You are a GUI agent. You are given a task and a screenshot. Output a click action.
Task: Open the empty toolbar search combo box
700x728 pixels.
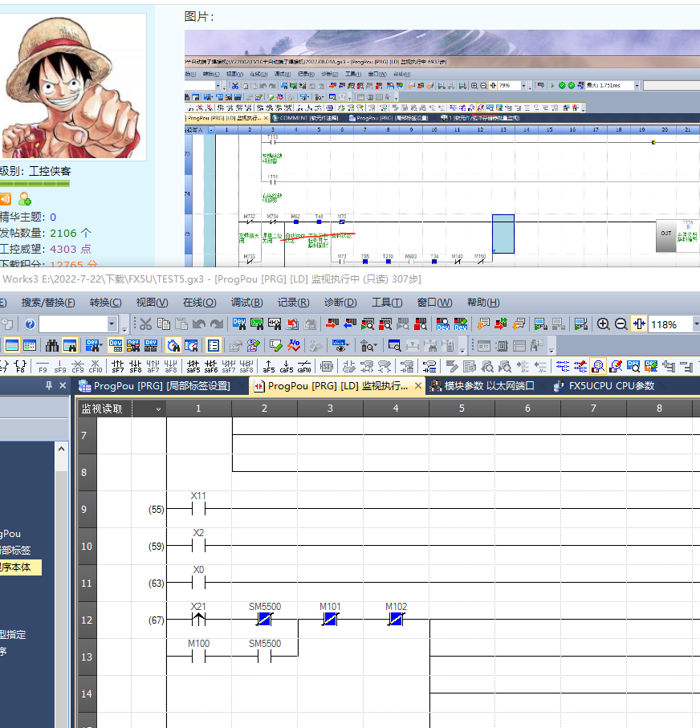[x=112, y=324]
